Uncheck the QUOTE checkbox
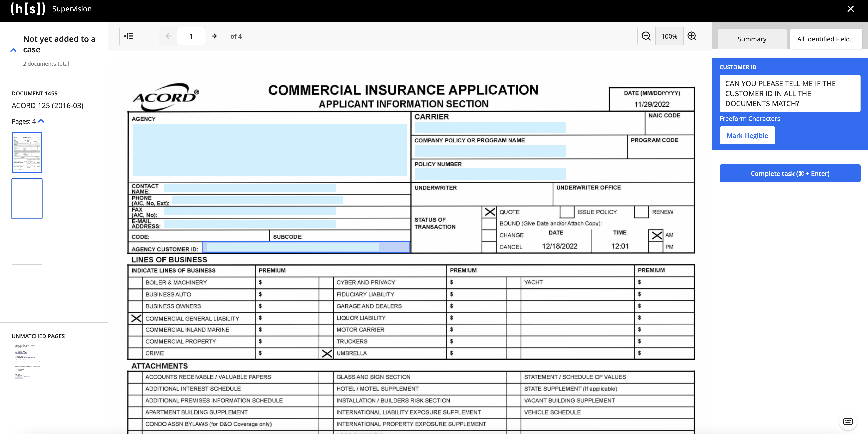This screenshot has height=434, width=868. point(490,212)
